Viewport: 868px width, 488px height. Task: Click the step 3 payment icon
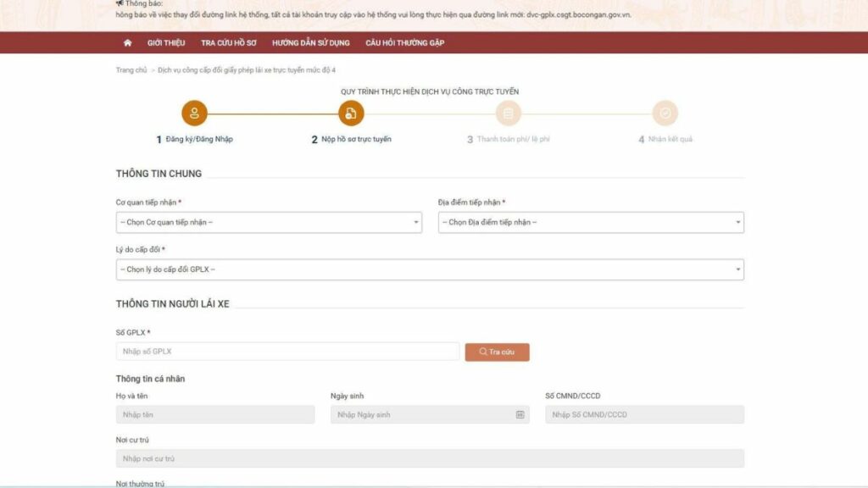click(508, 113)
